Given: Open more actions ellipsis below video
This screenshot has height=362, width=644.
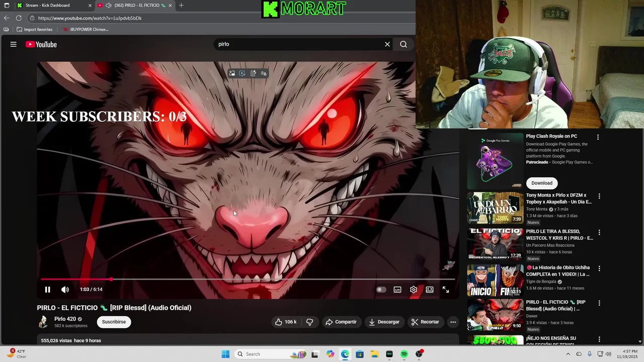Looking at the screenshot, I should pyautogui.click(x=453, y=322).
